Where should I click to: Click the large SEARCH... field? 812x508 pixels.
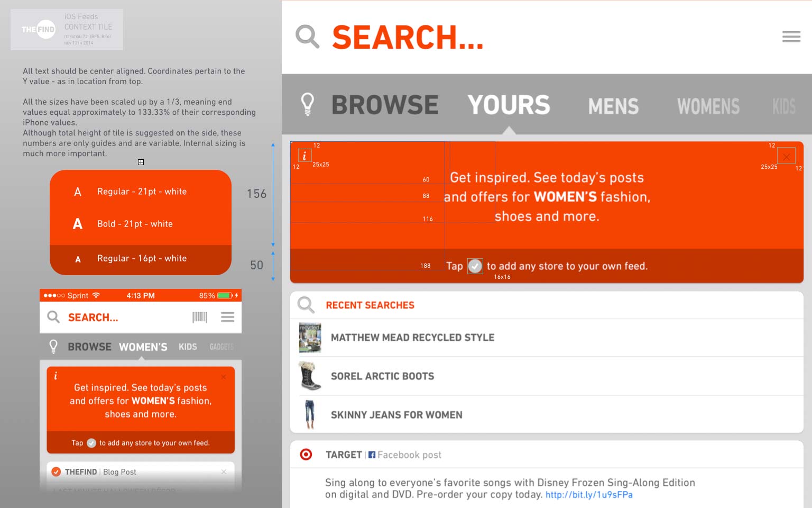pyautogui.click(x=408, y=38)
